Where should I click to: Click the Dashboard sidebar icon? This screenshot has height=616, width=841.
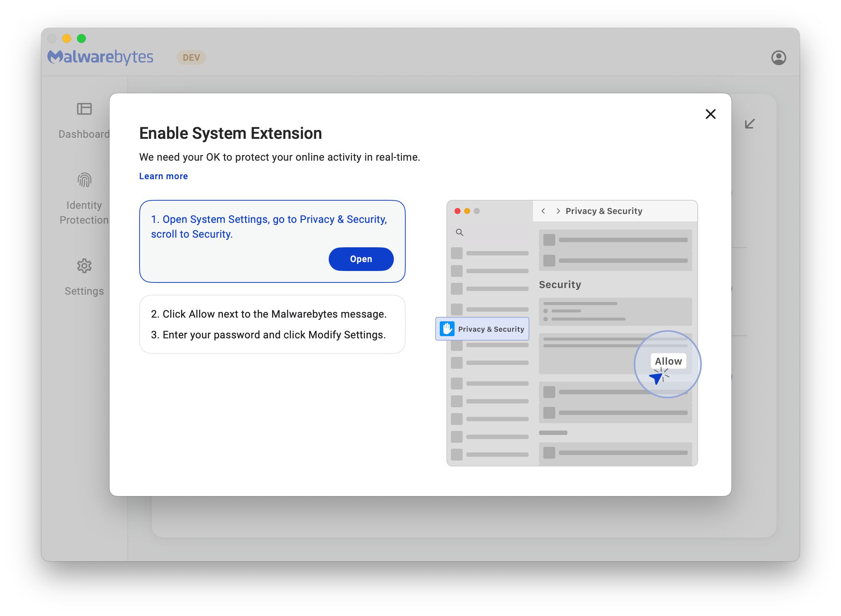tap(84, 109)
